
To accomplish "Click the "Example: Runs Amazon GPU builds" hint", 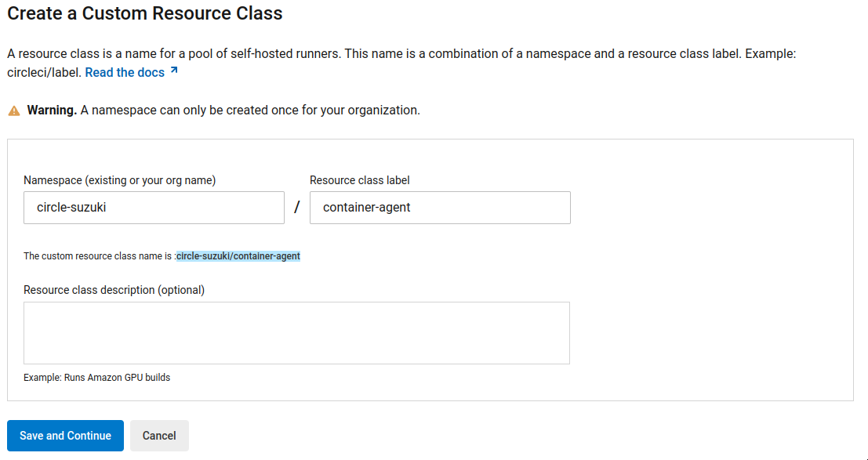I will [x=97, y=378].
